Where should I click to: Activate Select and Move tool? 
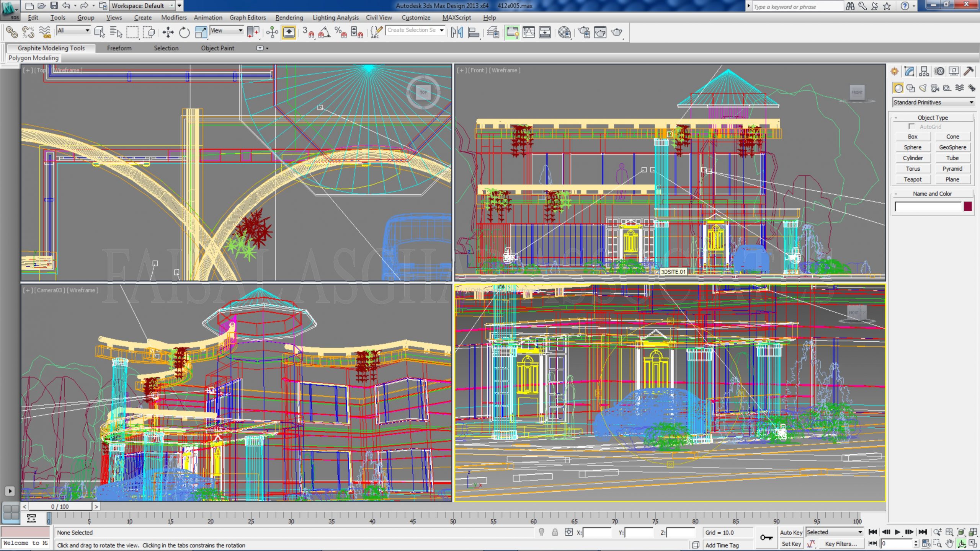[x=168, y=33]
